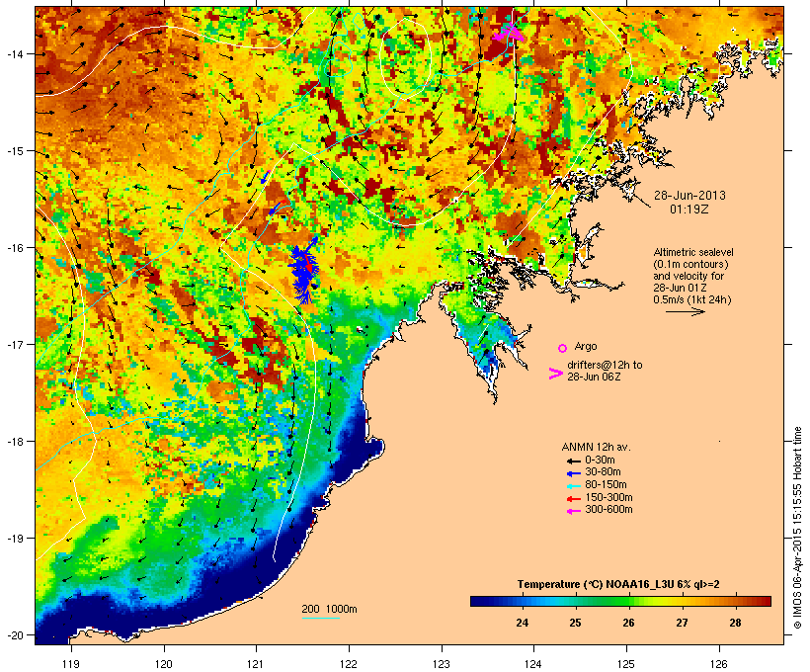Click the 28-Jun-2013 date label
Screen dimensions: 810x672
689,196
